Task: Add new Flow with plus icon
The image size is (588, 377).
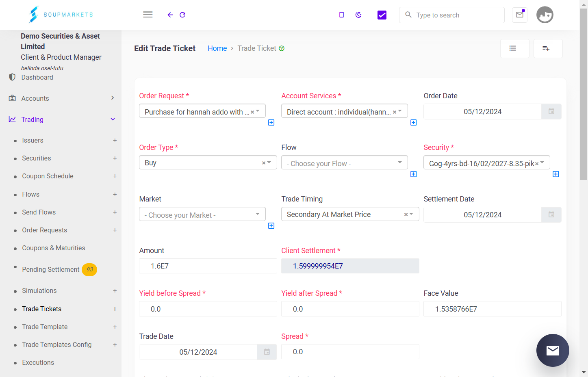Action: [414, 174]
